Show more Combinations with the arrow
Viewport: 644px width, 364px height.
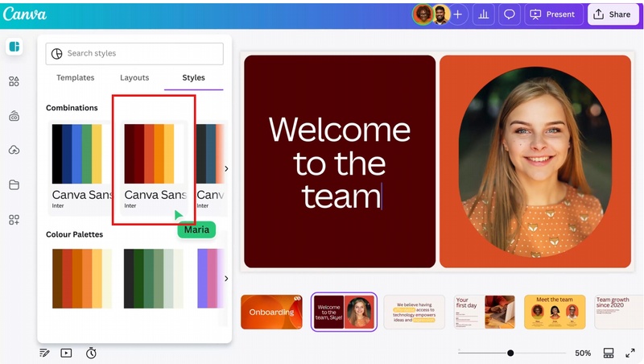(226, 168)
